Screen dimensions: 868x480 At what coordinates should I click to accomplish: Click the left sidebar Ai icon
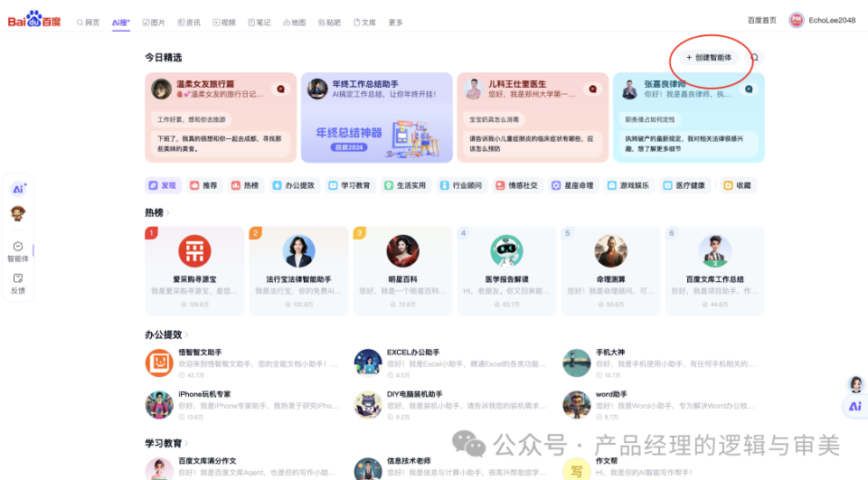tap(18, 189)
